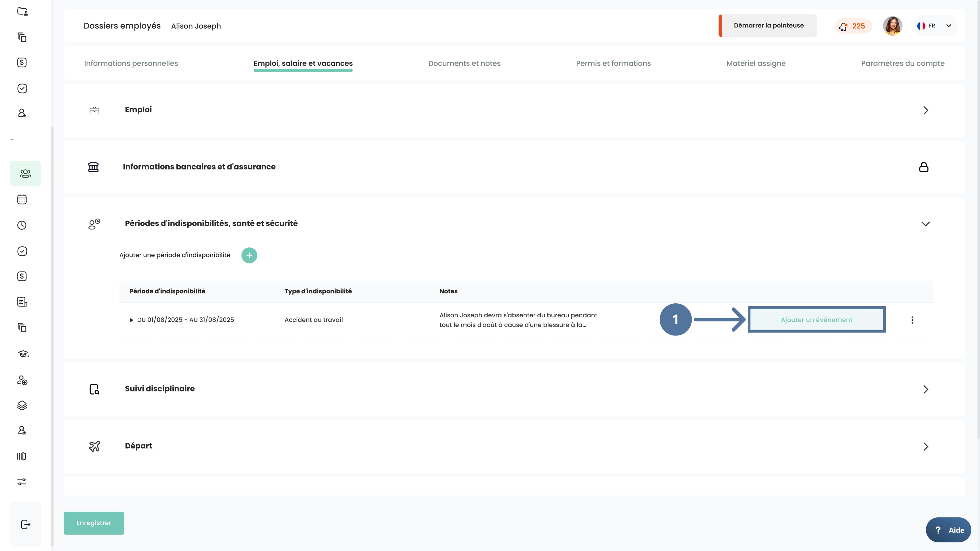Screen dimensions: 980x551
Task: Open the Permis et formations tab
Action: [613, 63]
